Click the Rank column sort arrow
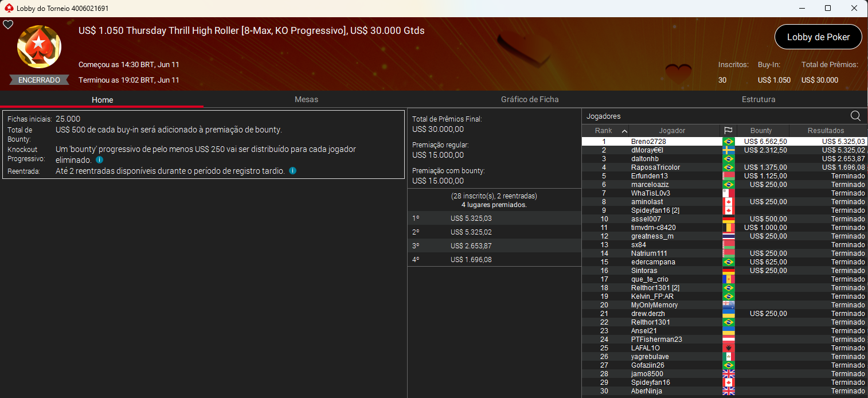868x398 pixels. [x=624, y=131]
